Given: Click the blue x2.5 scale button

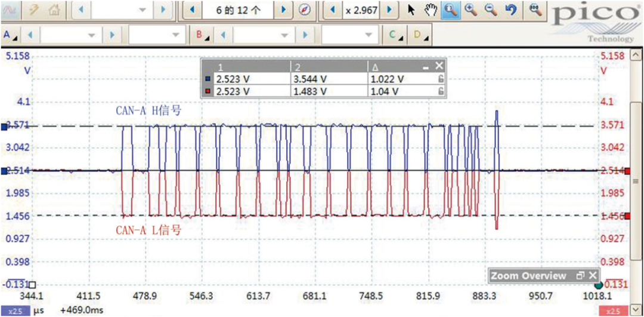Looking at the screenshot, I should coord(14,311).
